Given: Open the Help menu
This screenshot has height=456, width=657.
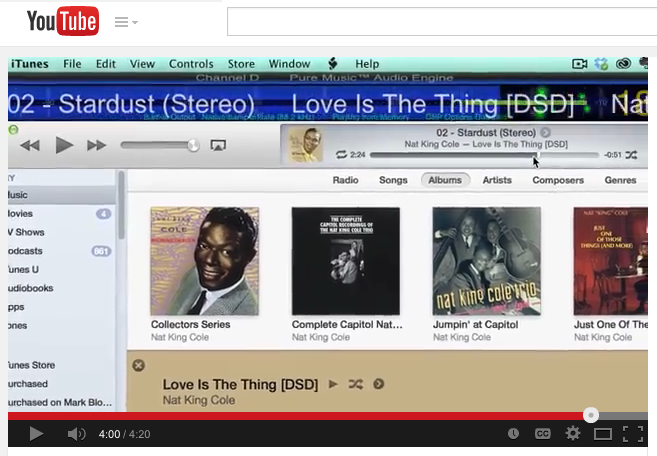Looking at the screenshot, I should pos(367,64).
